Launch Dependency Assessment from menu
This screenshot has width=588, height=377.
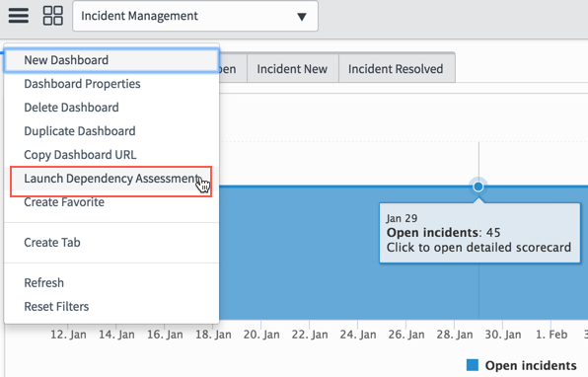click(111, 179)
